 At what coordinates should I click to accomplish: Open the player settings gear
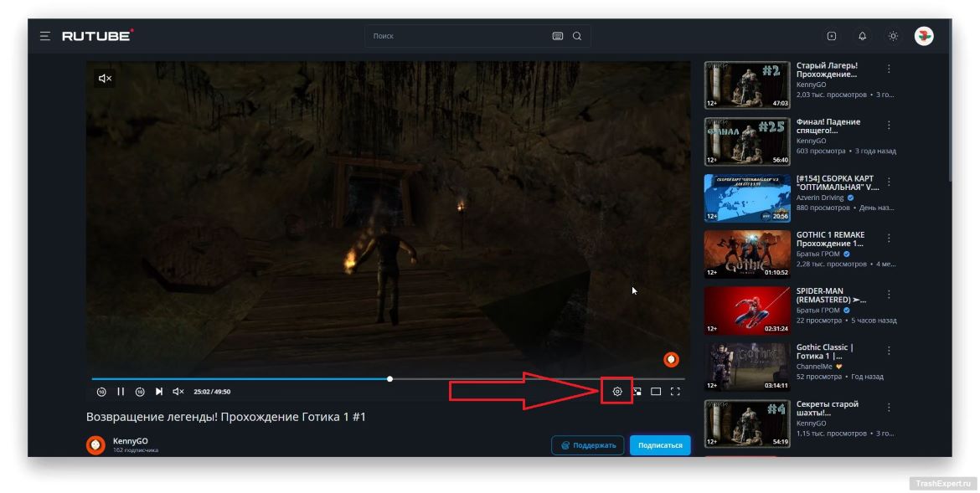(x=617, y=391)
